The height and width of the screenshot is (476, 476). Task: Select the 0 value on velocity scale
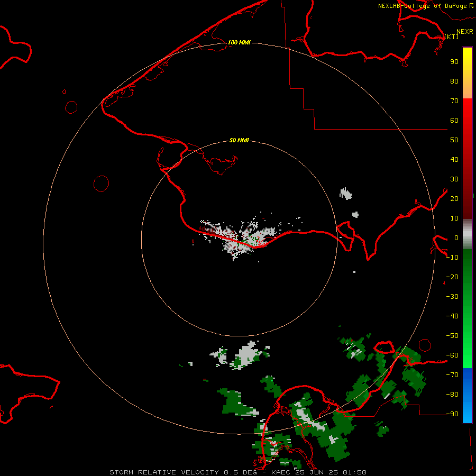(x=456, y=238)
